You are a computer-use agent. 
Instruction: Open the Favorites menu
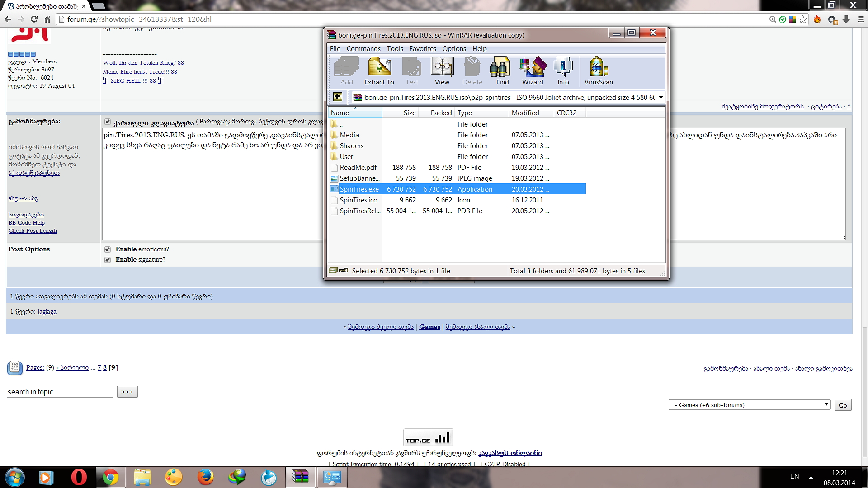[423, 49]
